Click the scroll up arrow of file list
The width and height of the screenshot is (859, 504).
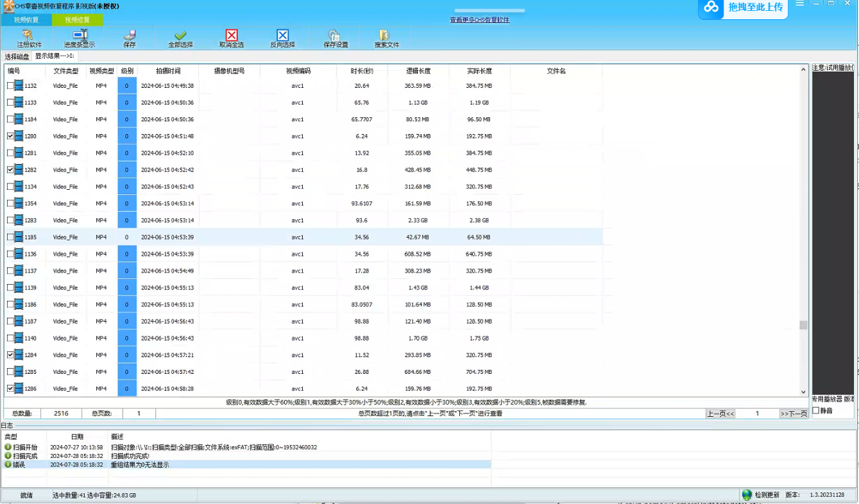pyautogui.click(x=803, y=69)
